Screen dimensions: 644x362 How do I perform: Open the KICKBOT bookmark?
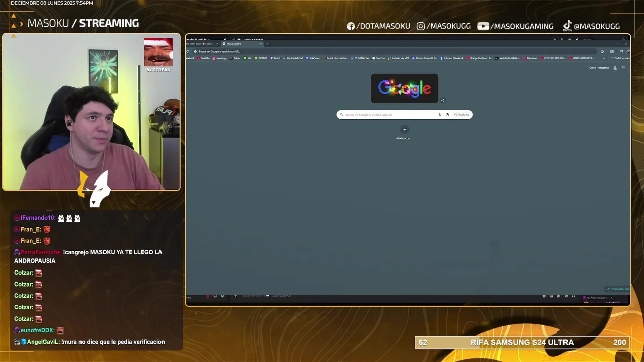(261, 58)
